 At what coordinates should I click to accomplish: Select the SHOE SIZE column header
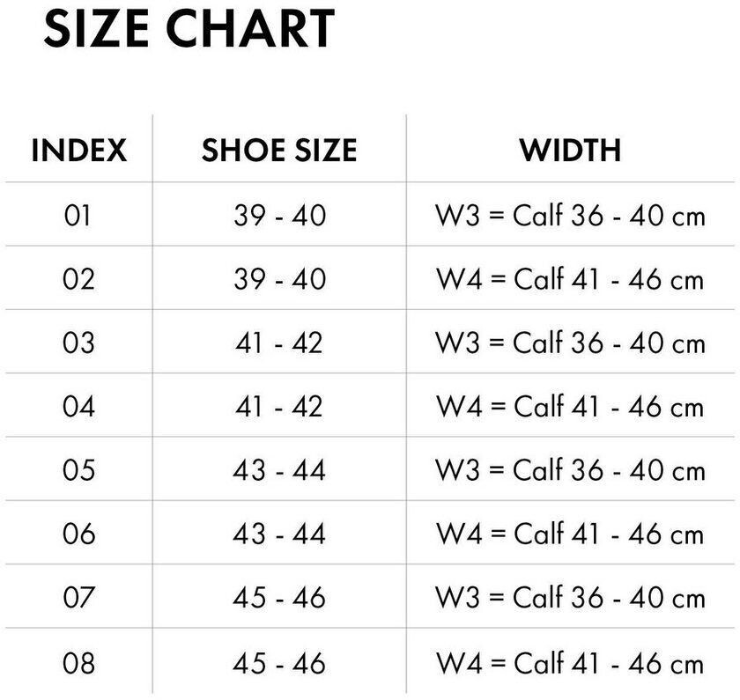tap(279, 150)
